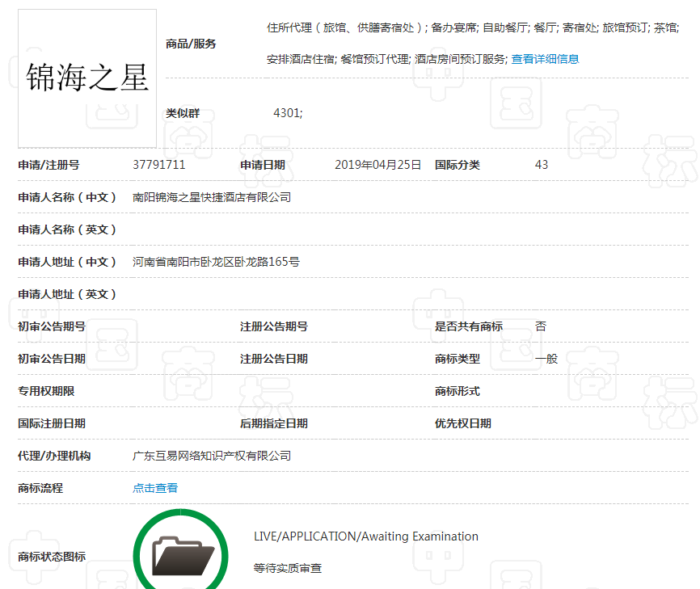Click the 等待实质审查 status text

(x=287, y=568)
